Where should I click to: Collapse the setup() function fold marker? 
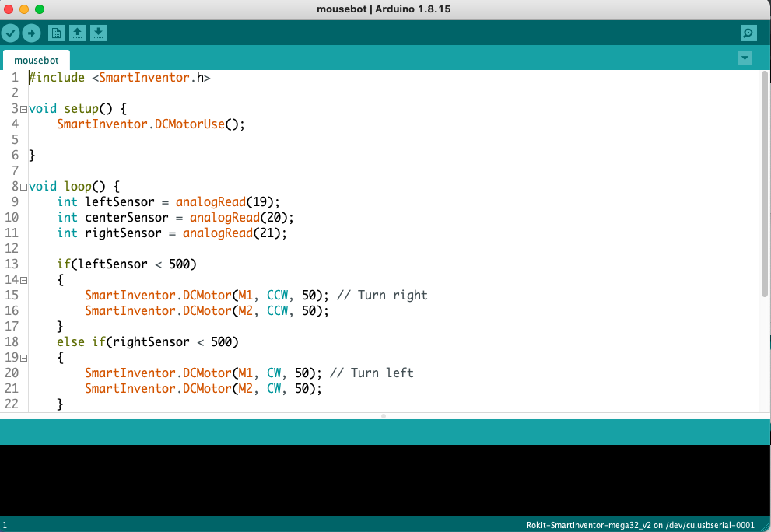coord(24,109)
